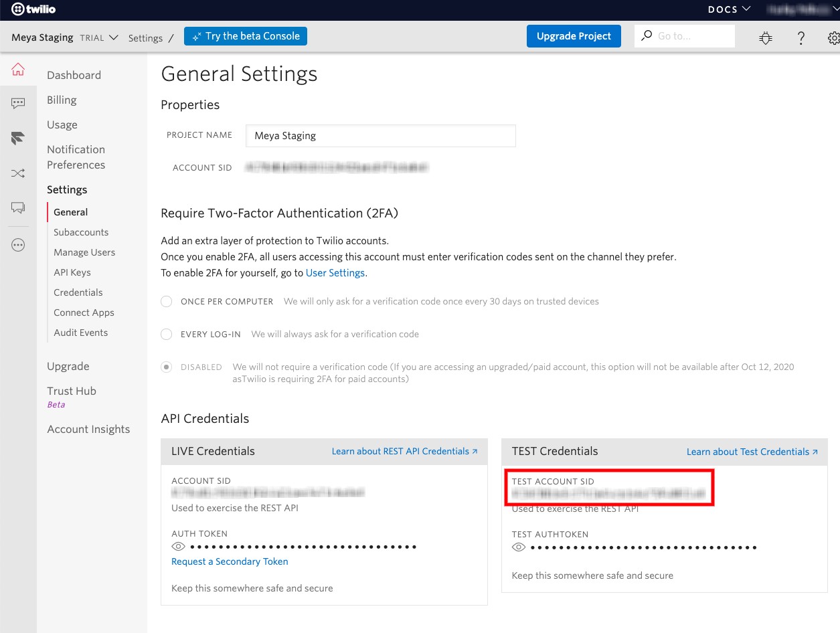Open Learn about REST API Credentials link
Viewport: 840px width, 633px height.
pos(404,451)
